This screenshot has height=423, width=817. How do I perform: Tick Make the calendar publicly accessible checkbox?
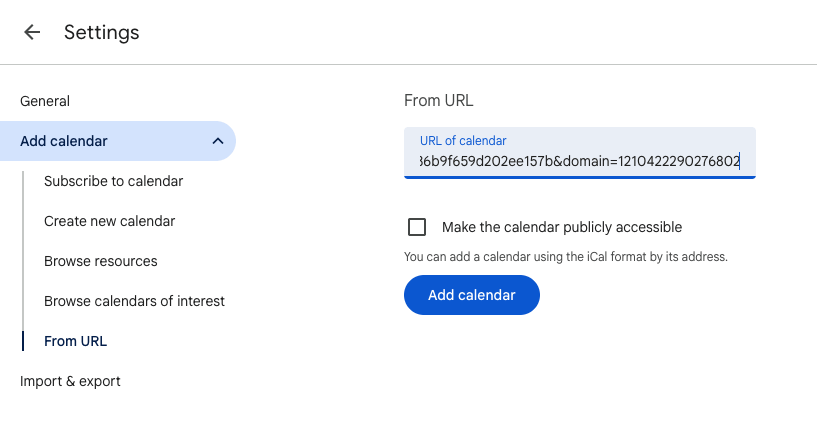[x=417, y=227]
